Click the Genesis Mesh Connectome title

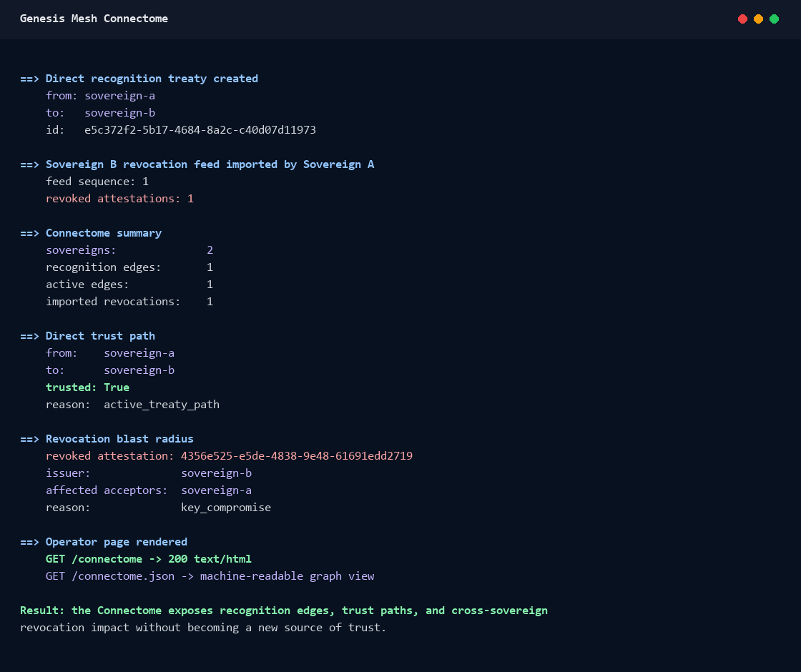pos(94,19)
